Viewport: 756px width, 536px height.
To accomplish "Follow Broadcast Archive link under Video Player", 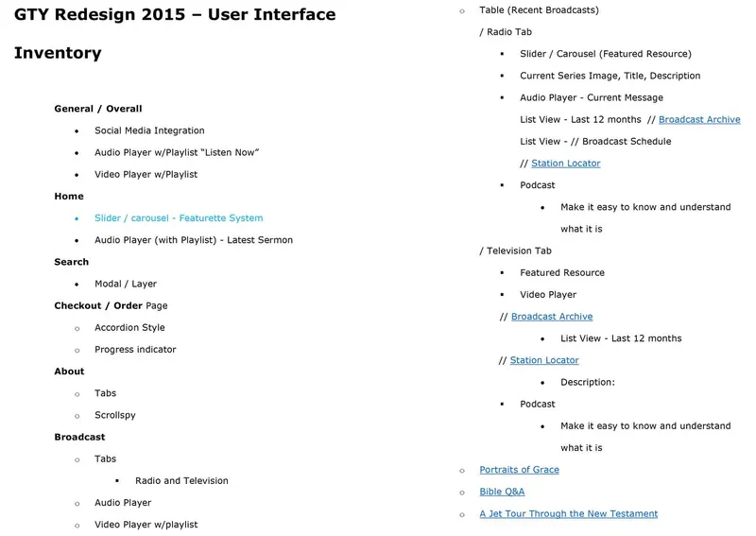I will pos(552,317).
